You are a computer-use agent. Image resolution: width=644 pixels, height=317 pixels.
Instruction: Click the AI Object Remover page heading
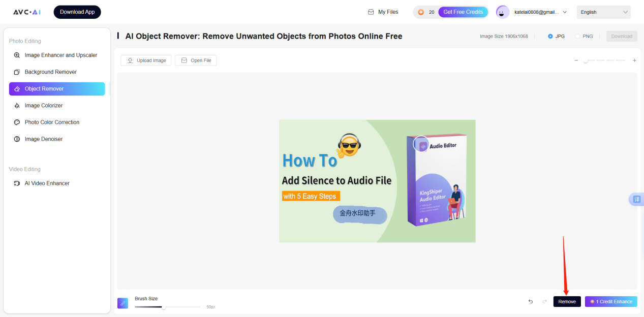pos(264,36)
